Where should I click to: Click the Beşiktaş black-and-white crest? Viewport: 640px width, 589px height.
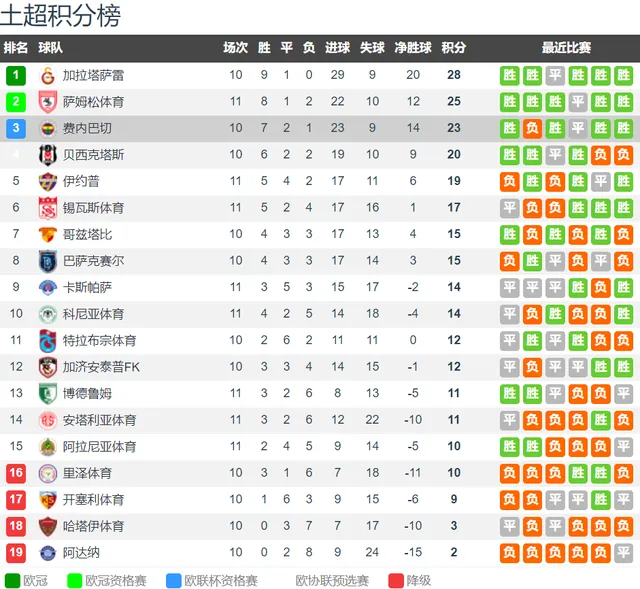coord(48,155)
